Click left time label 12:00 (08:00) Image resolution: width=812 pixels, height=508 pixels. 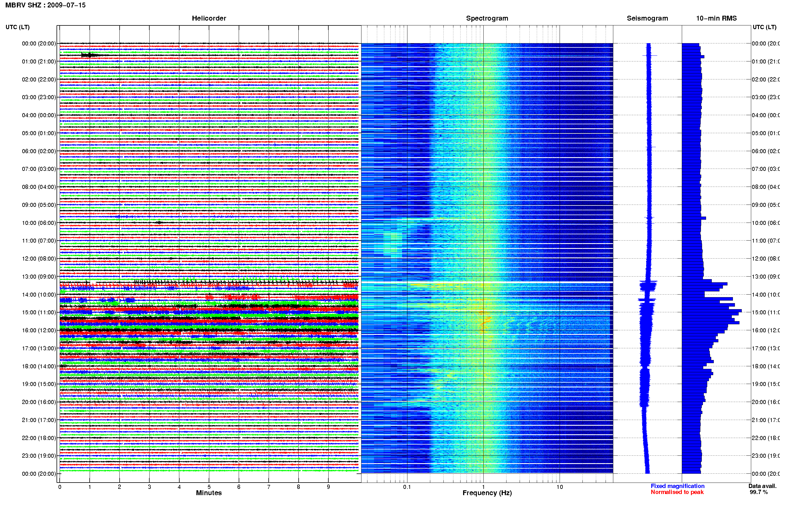coord(39,258)
